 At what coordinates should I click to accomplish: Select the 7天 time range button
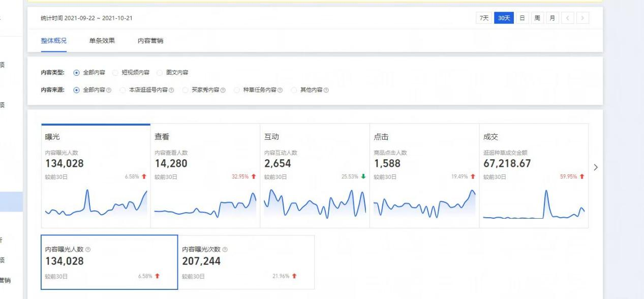pos(484,18)
